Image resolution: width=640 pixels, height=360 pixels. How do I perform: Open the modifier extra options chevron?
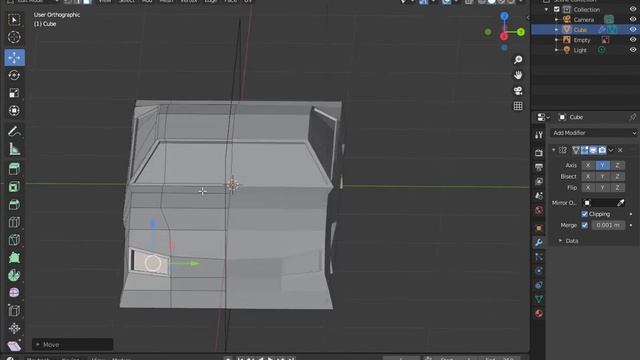[x=611, y=150]
